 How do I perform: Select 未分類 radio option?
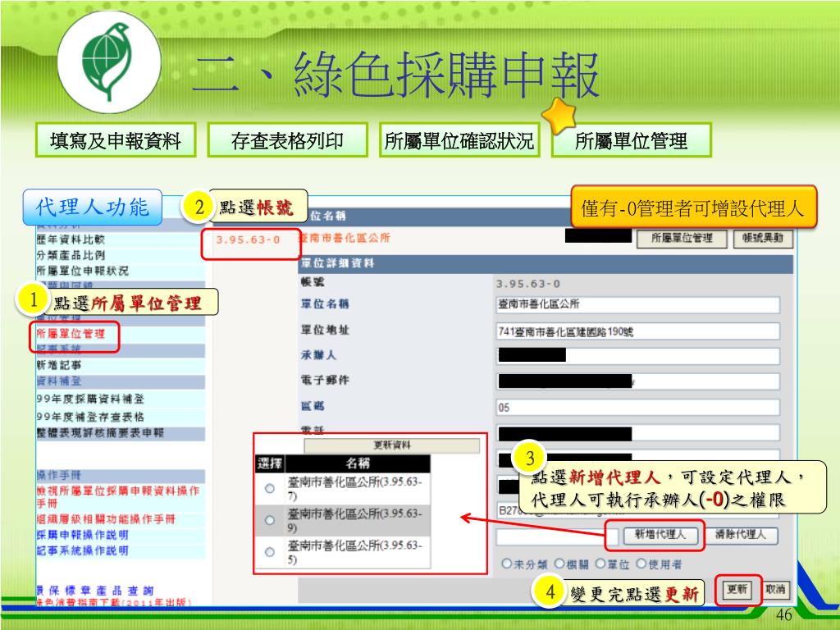coord(506,564)
